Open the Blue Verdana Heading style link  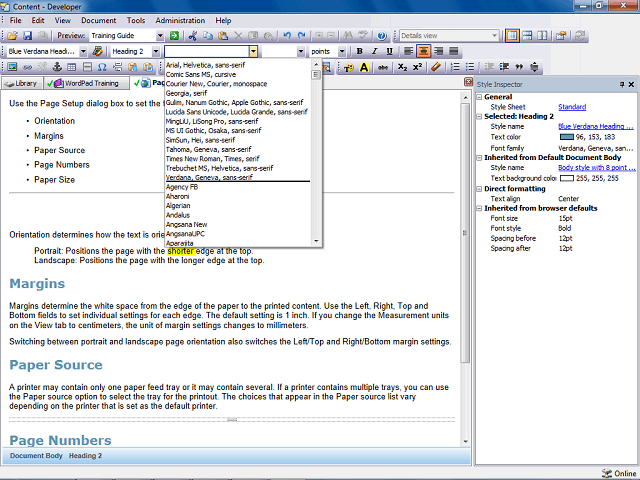click(x=596, y=127)
